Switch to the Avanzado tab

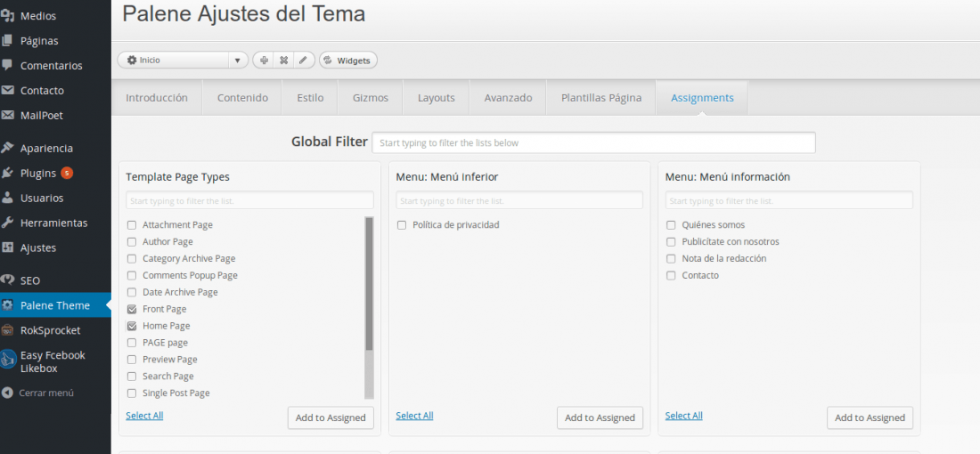(x=508, y=98)
